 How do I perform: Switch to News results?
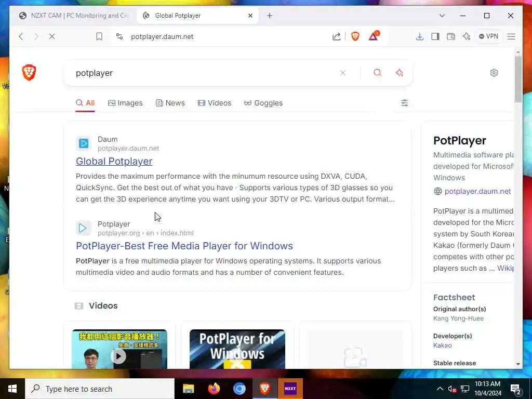click(170, 103)
